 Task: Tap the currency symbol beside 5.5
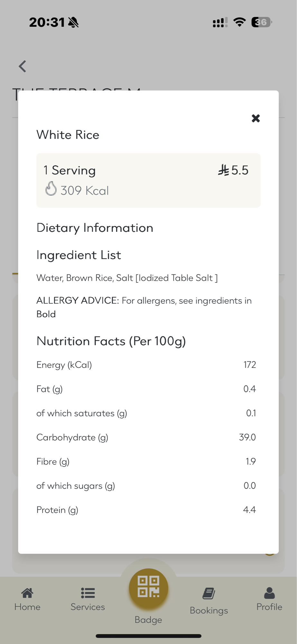tap(223, 170)
